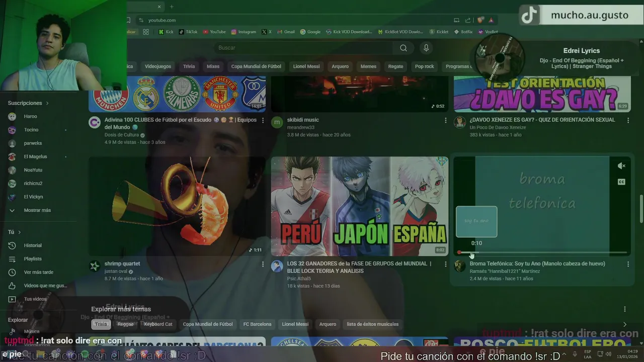
Task: Open options menu for Broma Telefónica video
Action: pos(628,264)
